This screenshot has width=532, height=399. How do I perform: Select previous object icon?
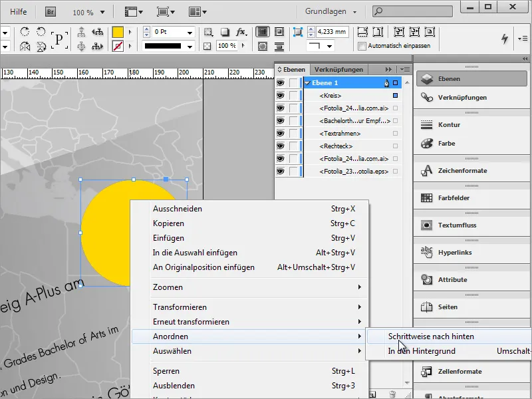(x=97, y=32)
